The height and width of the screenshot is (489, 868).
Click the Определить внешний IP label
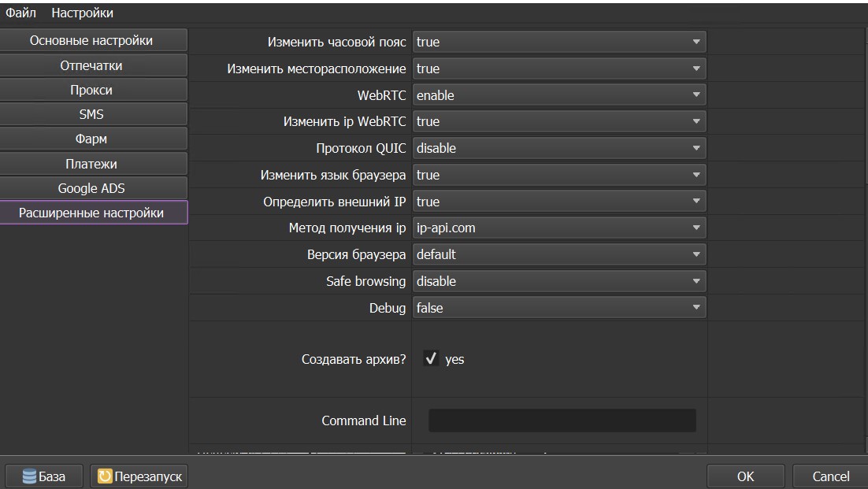[x=334, y=202]
